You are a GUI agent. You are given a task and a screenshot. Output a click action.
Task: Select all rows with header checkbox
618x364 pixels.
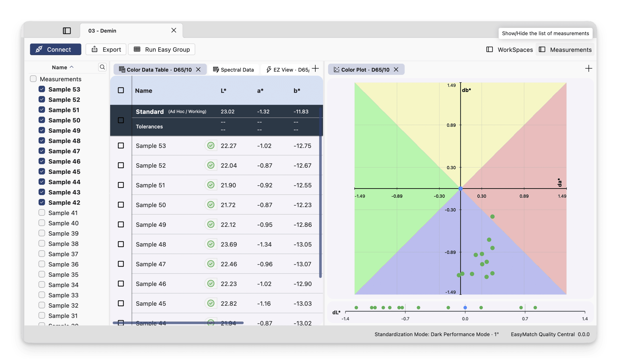pyautogui.click(x=121, y=90)
